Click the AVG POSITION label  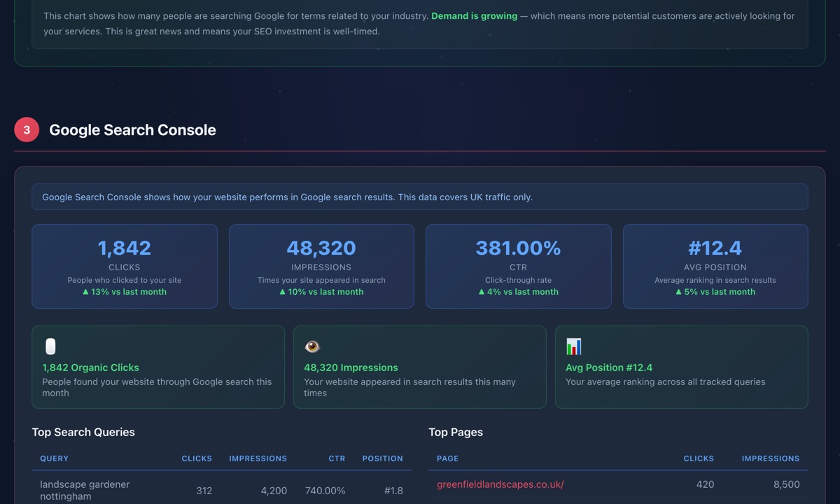(715, 267)
